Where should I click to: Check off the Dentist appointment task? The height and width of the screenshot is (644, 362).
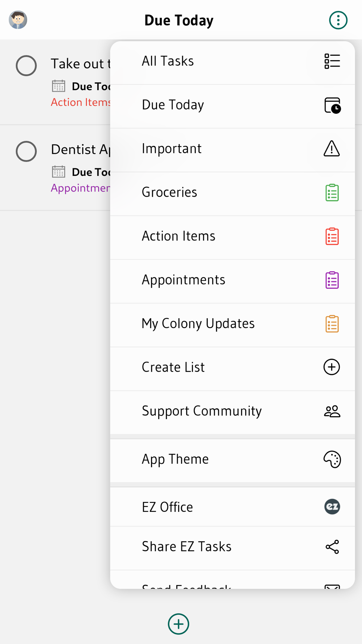[x=26, y=151]
